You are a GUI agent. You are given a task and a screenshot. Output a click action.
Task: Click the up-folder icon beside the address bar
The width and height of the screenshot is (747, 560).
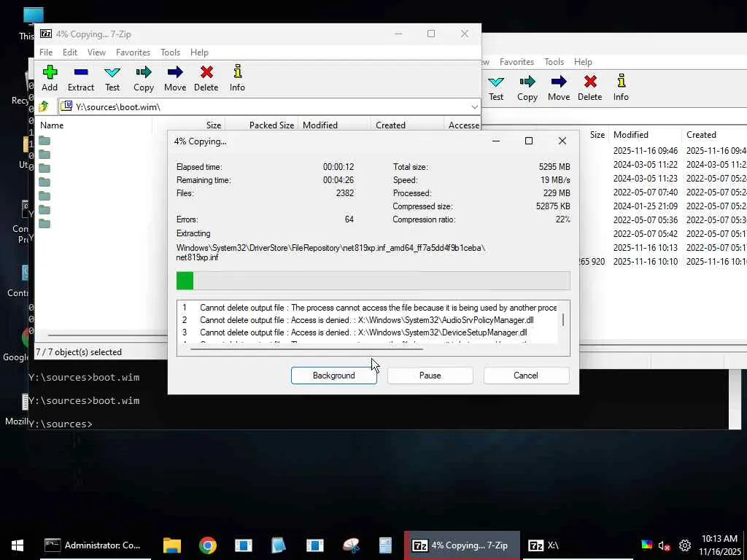click(44, 106)
